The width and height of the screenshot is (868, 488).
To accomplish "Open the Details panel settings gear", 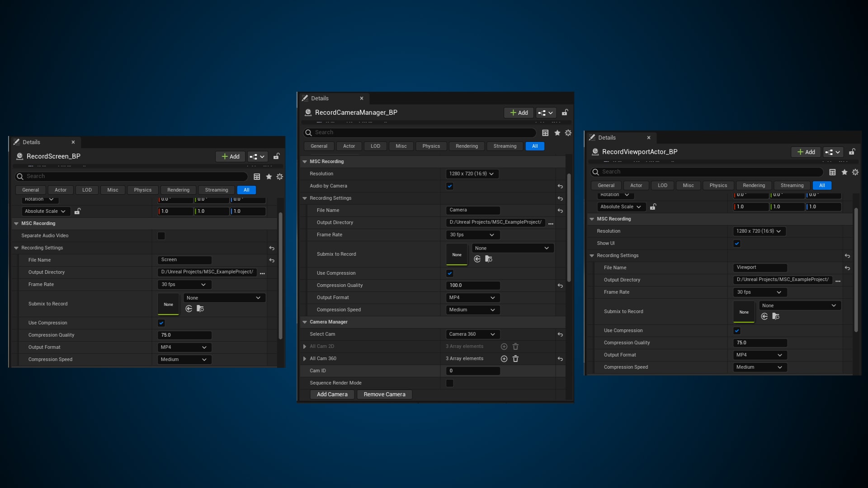I will click(x=568, y=132).
